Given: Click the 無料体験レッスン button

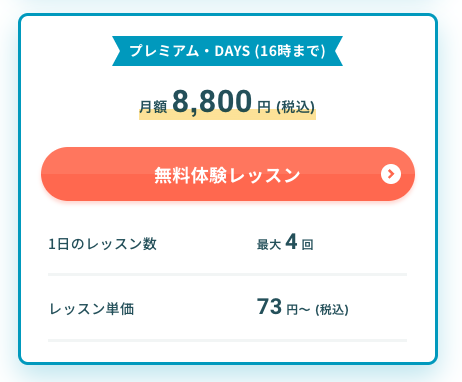Looking at the screenshot, I should pos(228,174).
